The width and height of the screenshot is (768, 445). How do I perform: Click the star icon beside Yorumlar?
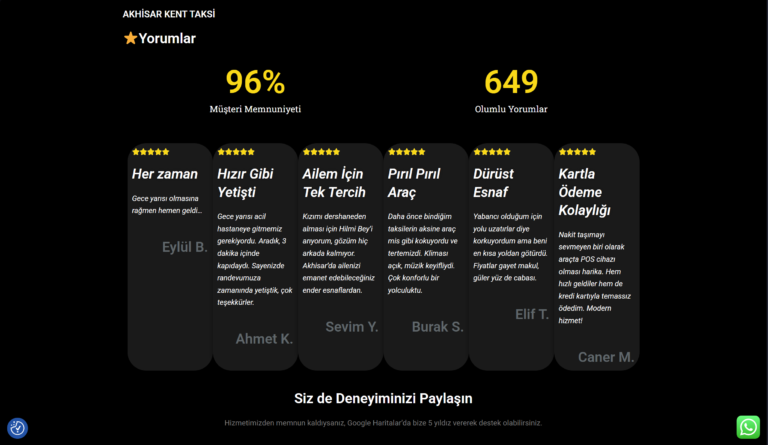click(130, 38)
